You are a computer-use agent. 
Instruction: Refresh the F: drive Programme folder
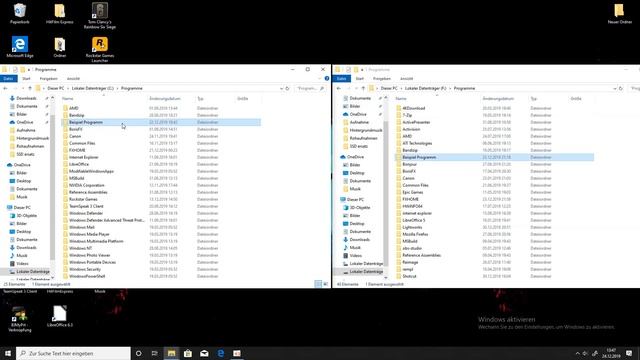tap(621, 88)
